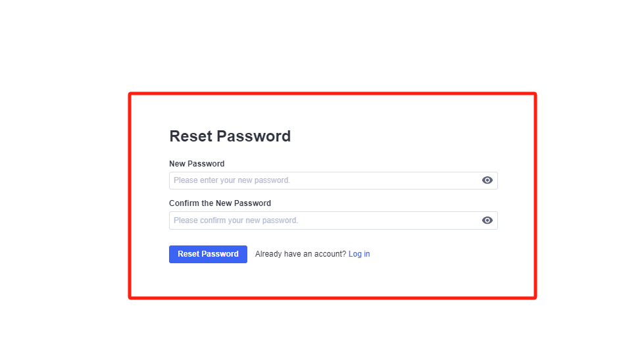Focus the New Password input field
Screen dimensions: 644x358
point(333,180)
